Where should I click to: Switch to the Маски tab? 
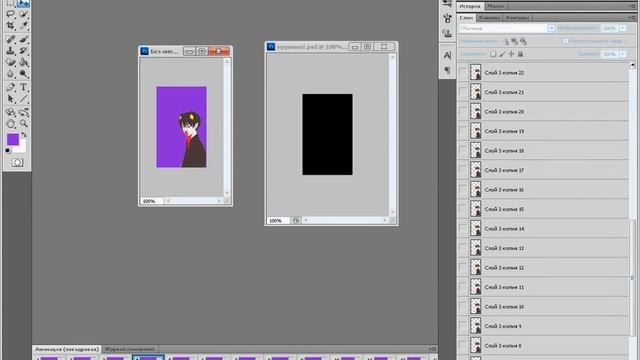(496, 6)
